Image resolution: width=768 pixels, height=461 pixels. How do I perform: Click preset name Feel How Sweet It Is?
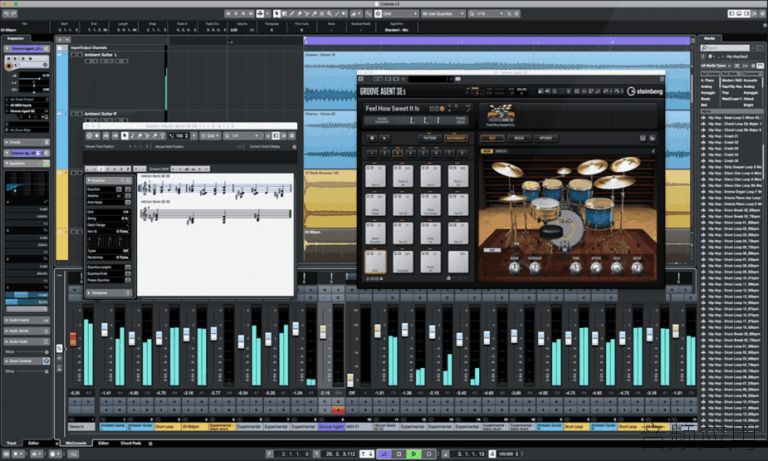point(392,108)
